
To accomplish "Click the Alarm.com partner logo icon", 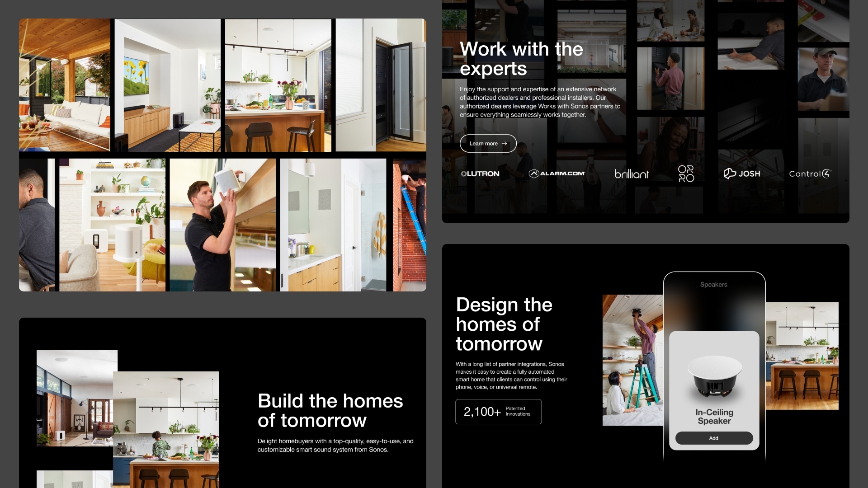I will [x=556, y=174].
